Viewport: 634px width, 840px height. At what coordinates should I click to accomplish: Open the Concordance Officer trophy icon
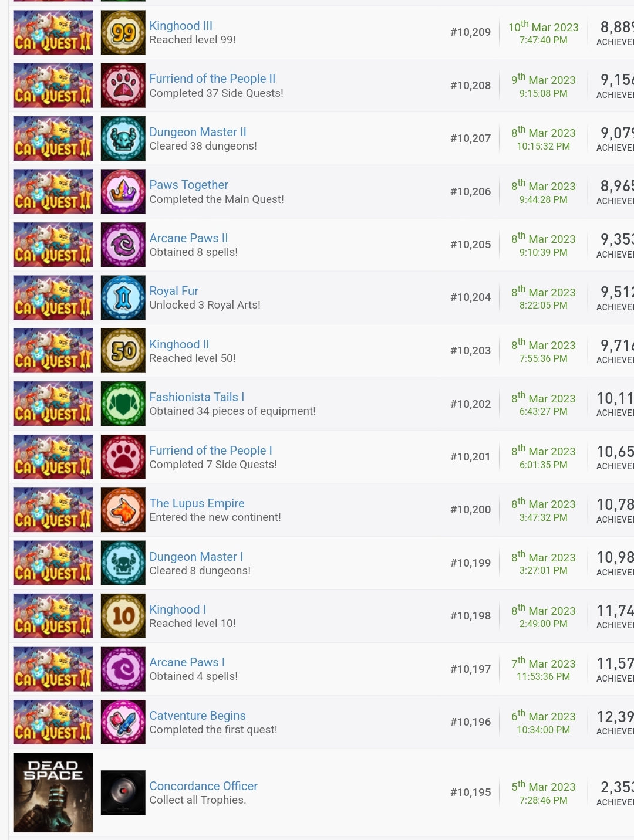(123, 792)
